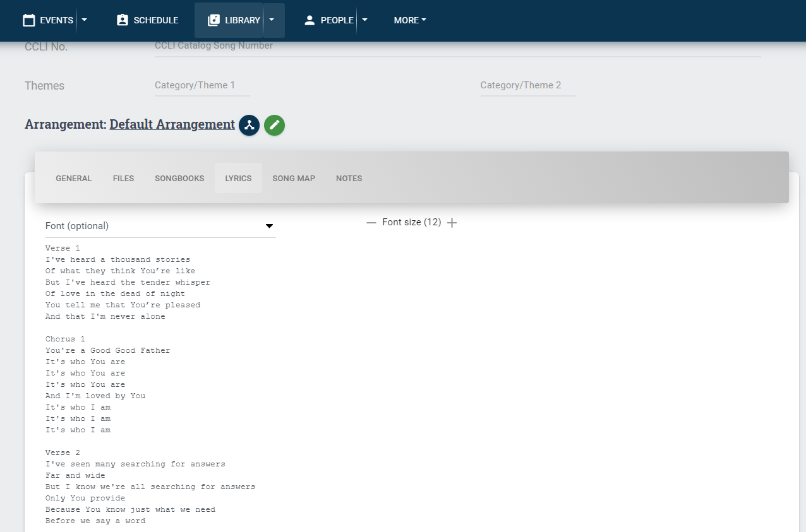Viewport: 806px width, 532px height.
Task: Click the 'Font size (12)' label
Action: coord(412,222)
